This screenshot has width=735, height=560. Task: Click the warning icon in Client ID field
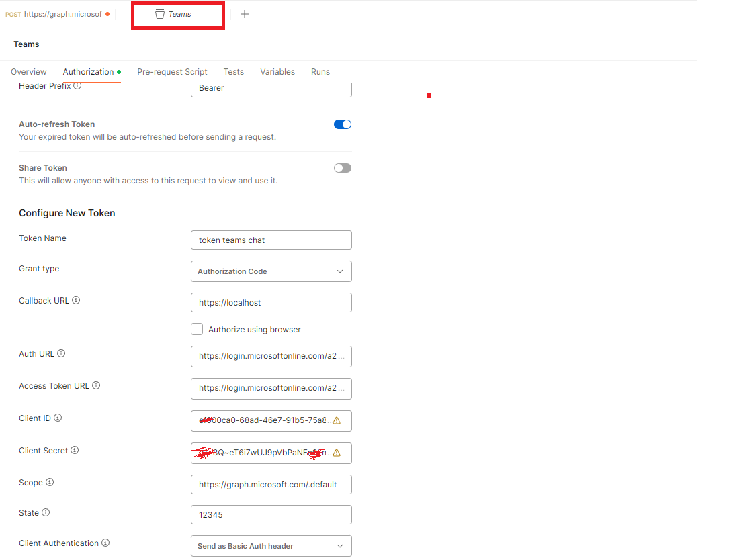pyautogui.click(x=337, y=421)
